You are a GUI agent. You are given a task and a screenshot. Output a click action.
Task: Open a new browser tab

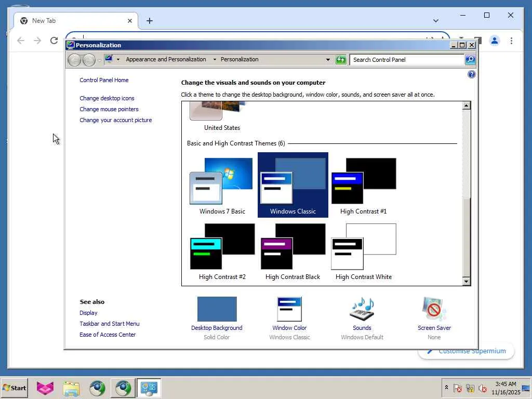(150, 21)
